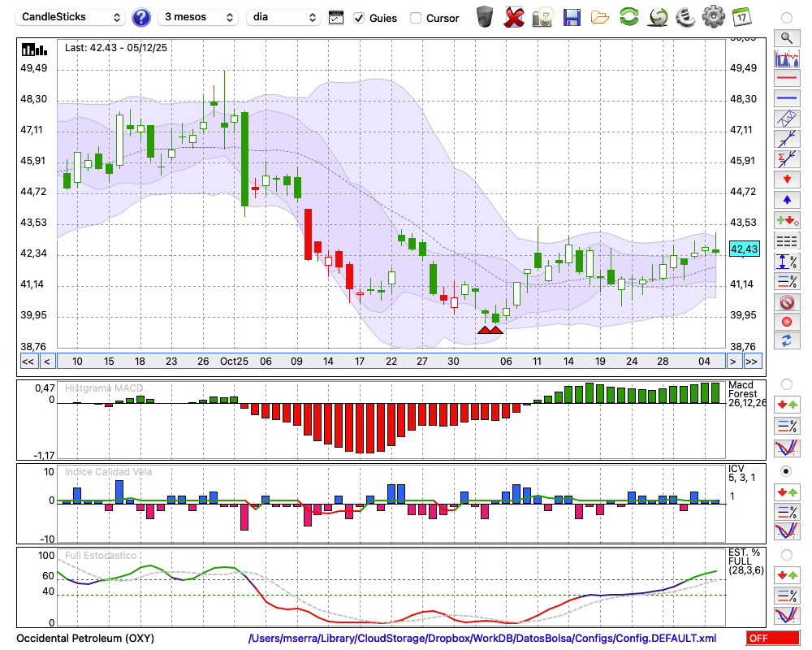Image resolution: width=812 pixels, height=650 pixels.
Task: Click the << scroll to start button
Action: tap(28, 362)
